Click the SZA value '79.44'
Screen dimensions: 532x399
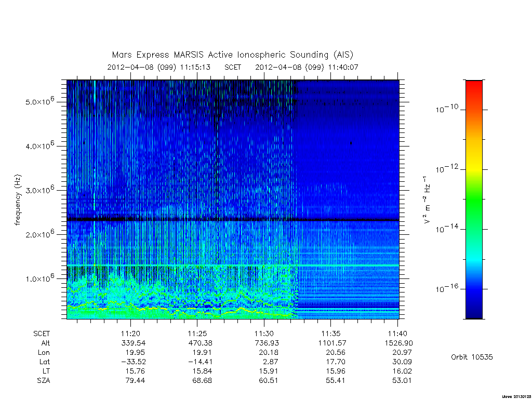[x=135, y=381]
